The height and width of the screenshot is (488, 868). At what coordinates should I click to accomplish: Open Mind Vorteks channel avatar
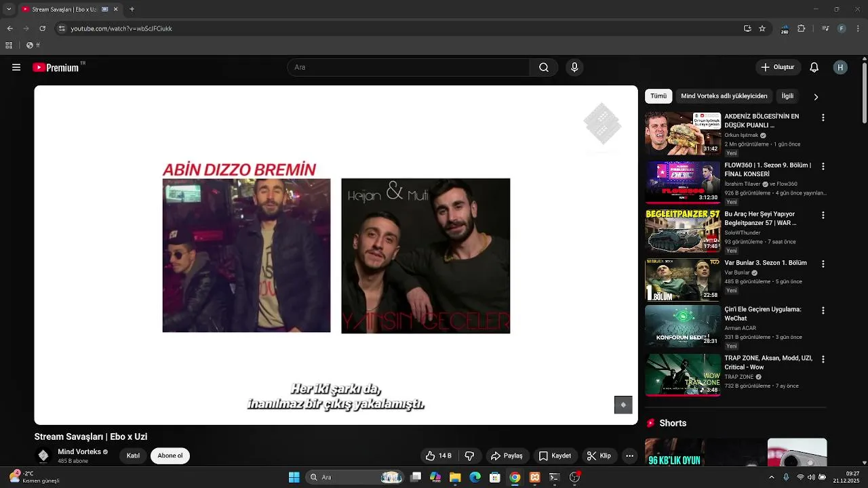coord(43,455)
